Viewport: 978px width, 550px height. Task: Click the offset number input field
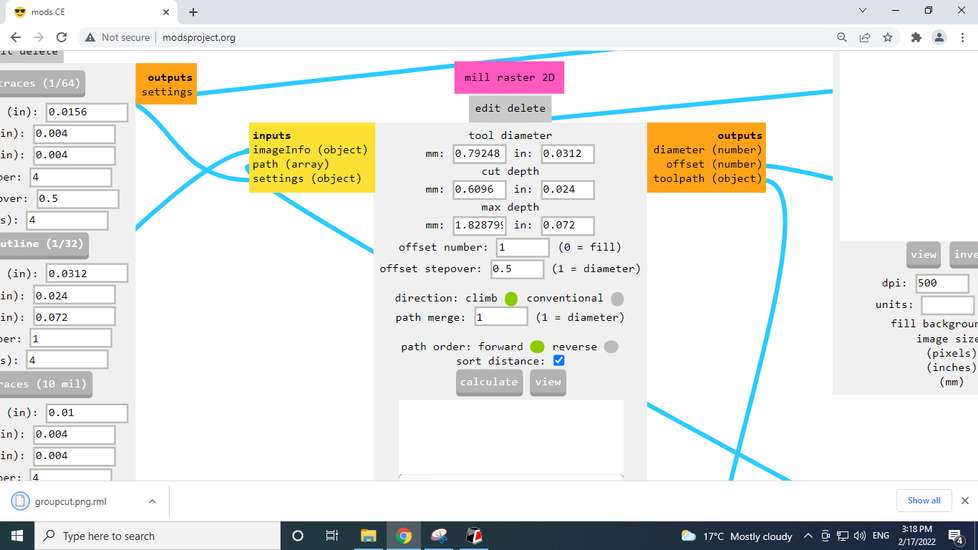523,248
